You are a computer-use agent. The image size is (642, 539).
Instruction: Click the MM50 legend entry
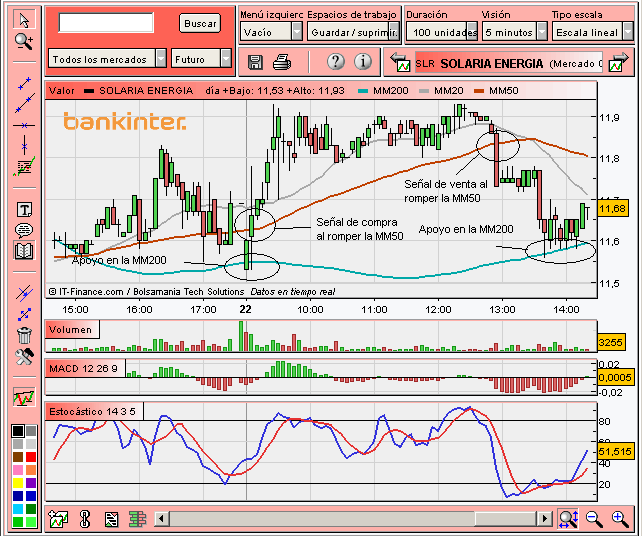[x=496, y=91]
